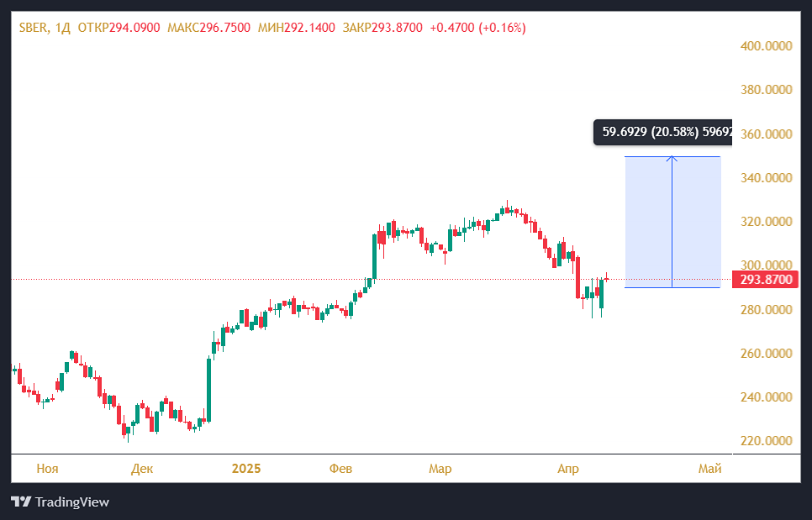Image resolution: width=812 pixels, height=520 pixels.
Task: Click the 340.0000 price axis label
Action: pos(766,178)
